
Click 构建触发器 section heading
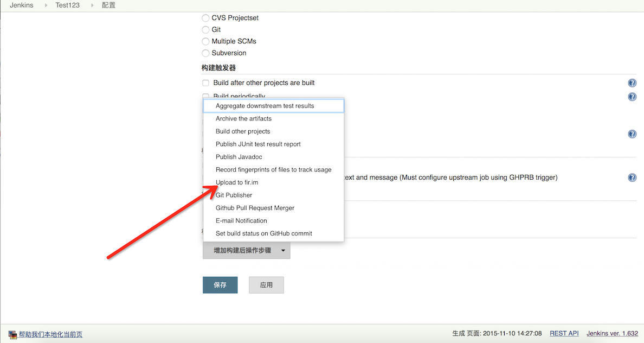pyautogui.click(x=218, y=68)
